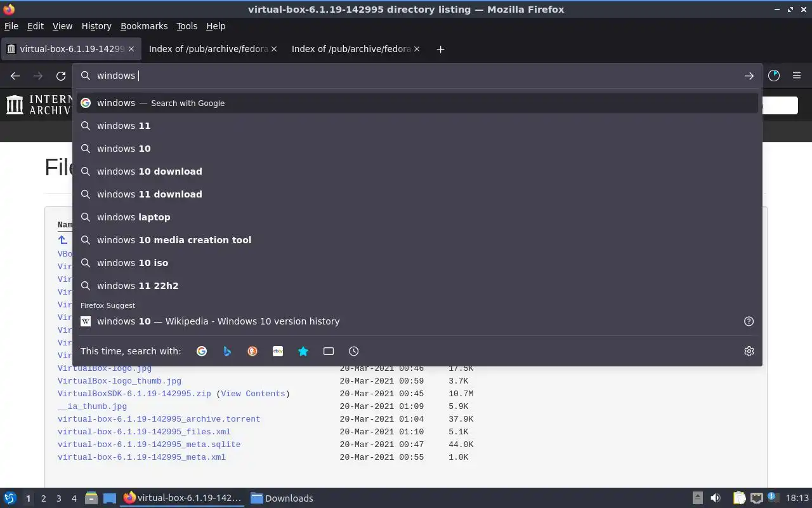Image resolution: width=812 pixels, height=508 pixels.
Task: Select 'windows 11 download' suggestion
Action: pos(417,194)
